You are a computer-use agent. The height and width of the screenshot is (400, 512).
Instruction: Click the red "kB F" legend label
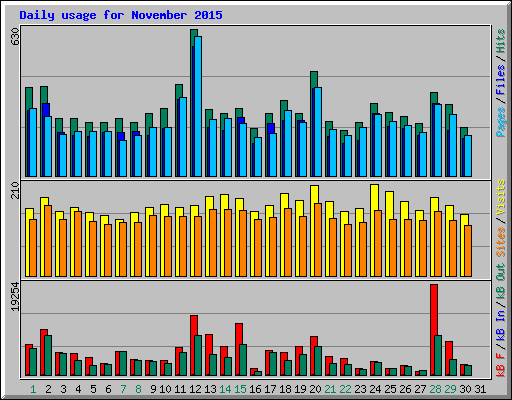click(501, 365)
